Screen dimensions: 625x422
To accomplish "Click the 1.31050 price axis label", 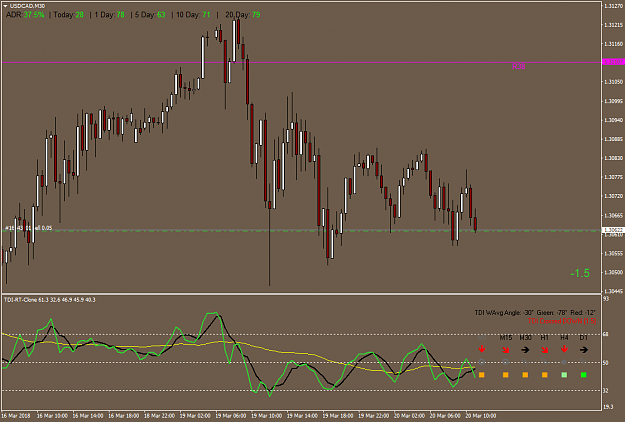I will coord(613,82).
